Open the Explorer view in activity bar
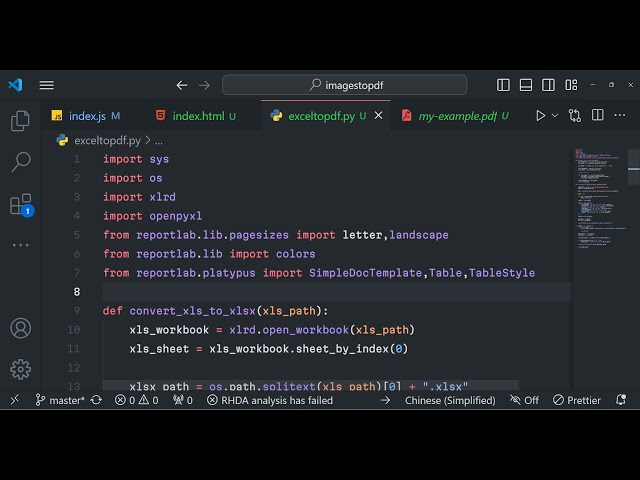This screenshot has width=640, height=480. pos(20,121)
